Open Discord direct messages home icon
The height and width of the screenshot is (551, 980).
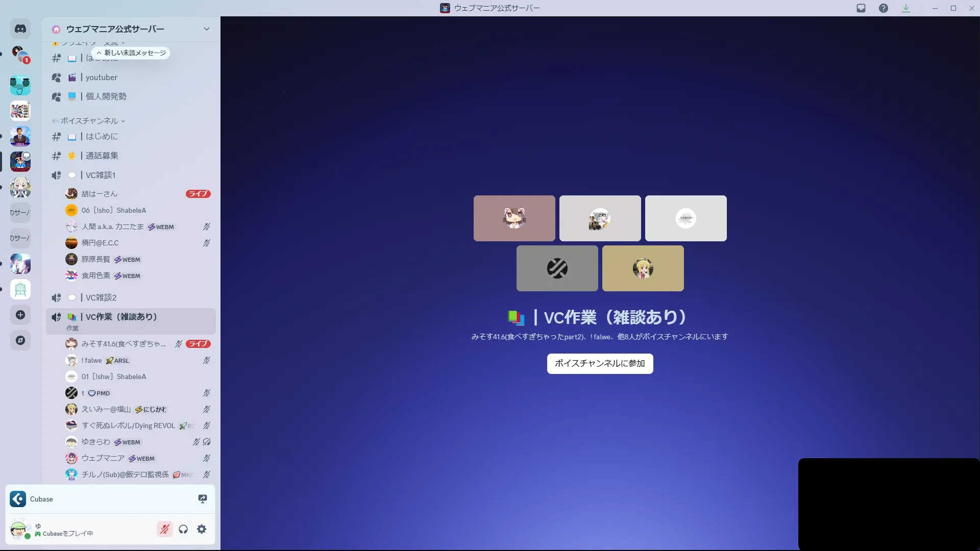coord(20,29)
